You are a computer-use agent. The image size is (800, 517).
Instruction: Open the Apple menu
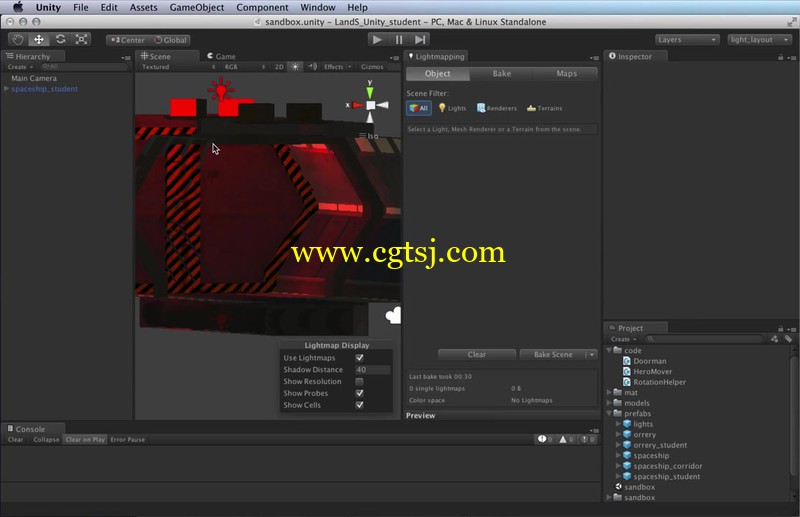(x=18, y=7)
